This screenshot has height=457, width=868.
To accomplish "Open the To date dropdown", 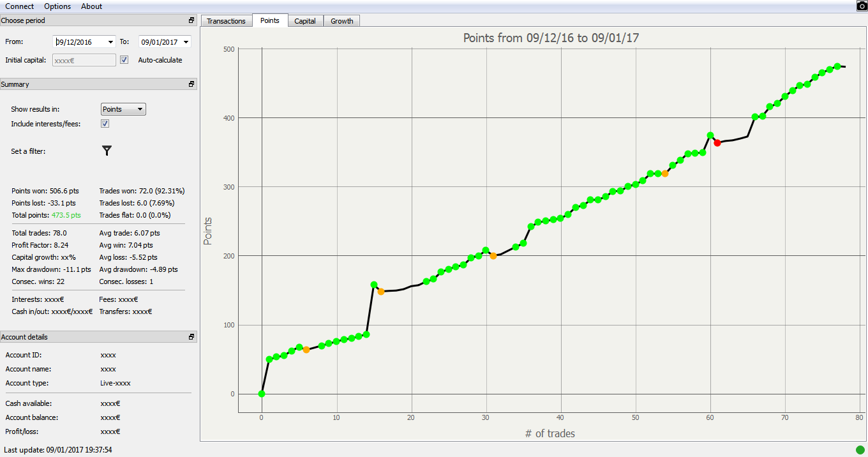I will click(x=186, y=42).
